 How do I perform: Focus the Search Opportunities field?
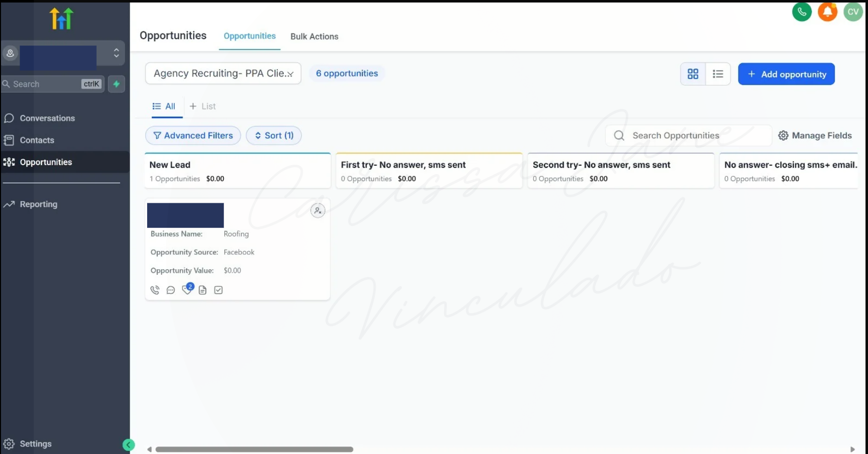click(689, 136)
